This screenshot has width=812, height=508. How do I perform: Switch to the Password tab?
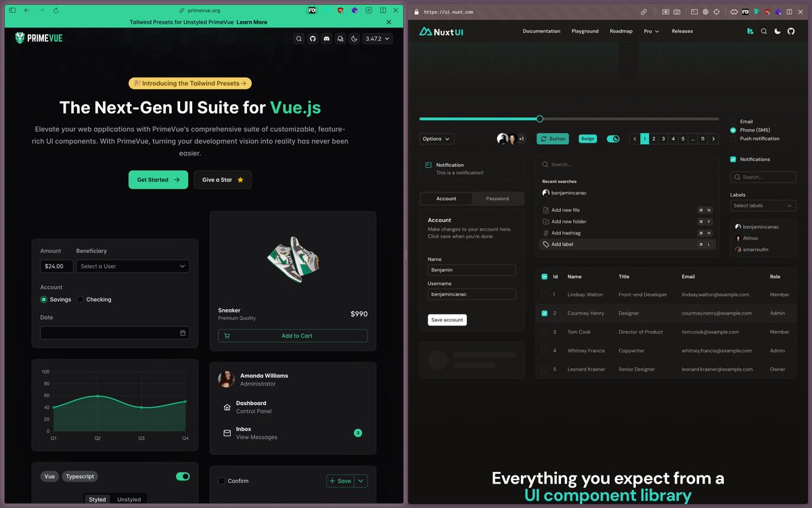pos(497,199)
